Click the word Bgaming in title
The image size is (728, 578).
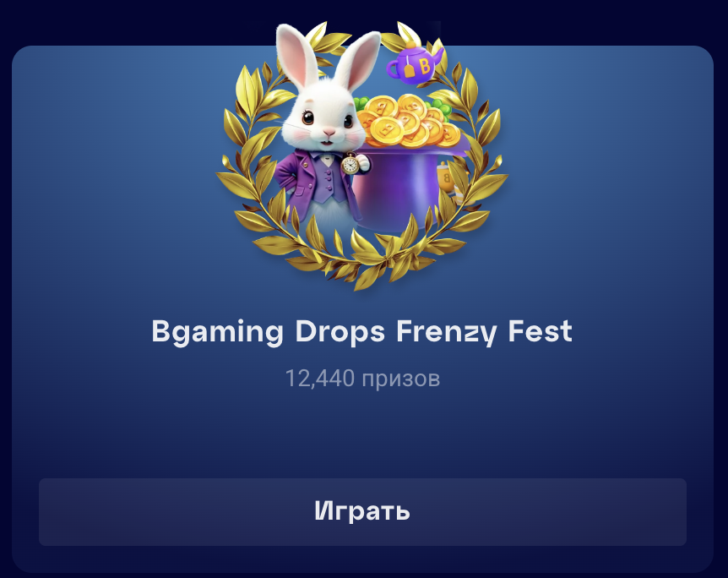pos(217,332)
